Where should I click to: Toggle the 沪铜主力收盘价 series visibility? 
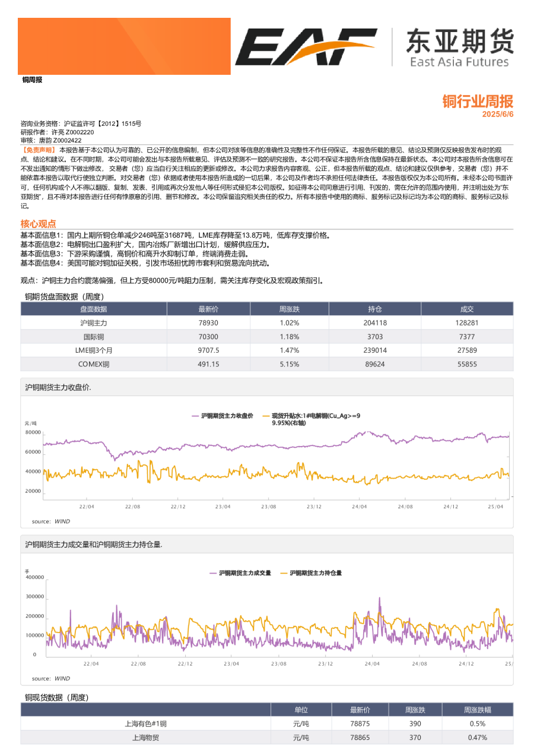[x=224, y=415]
